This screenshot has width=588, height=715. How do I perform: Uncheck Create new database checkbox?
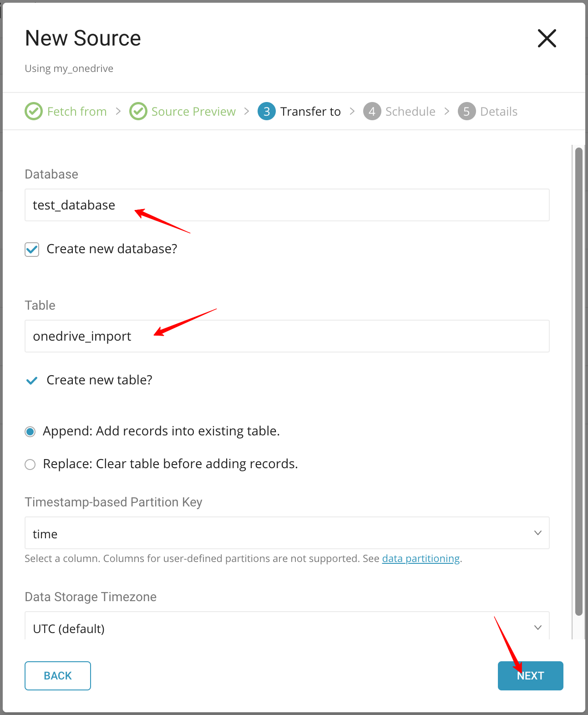coord(32,250)
